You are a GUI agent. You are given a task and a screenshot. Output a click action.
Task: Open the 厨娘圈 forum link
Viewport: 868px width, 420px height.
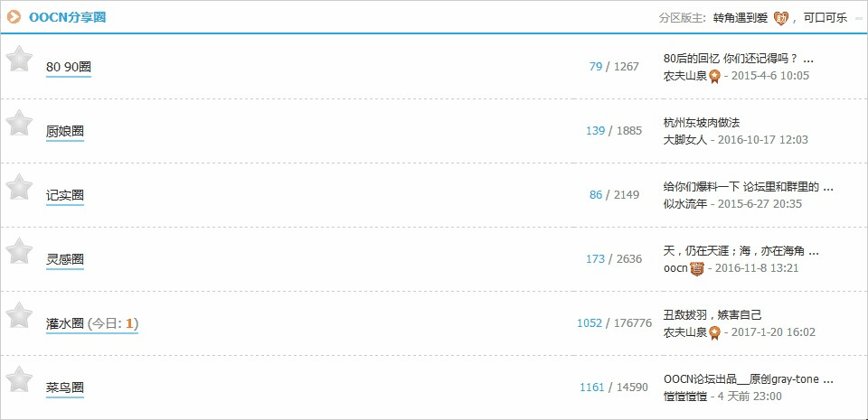(x=65, y=132)
